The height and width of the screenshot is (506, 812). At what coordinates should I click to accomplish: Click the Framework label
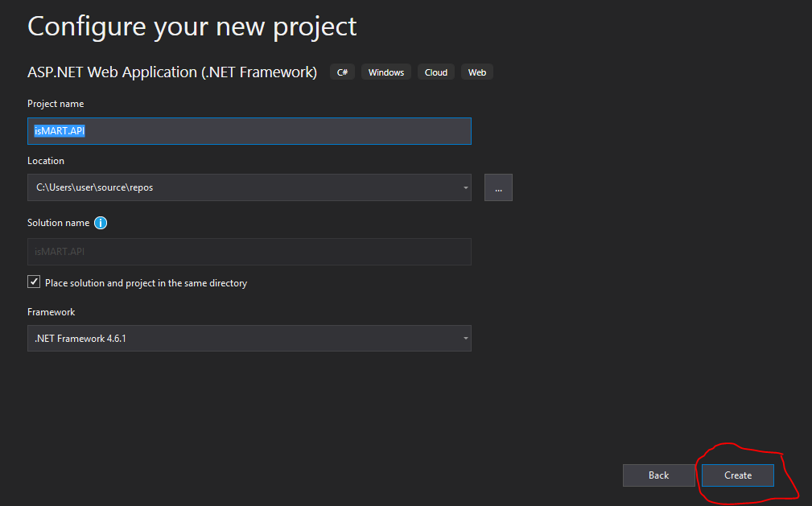pyautogui.click(x=51, y=312)
